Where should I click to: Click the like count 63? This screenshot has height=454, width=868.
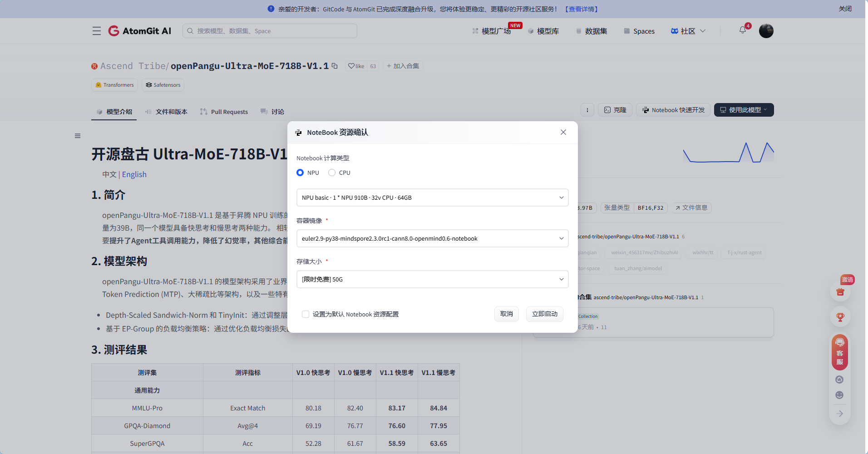tap(373, 66)
